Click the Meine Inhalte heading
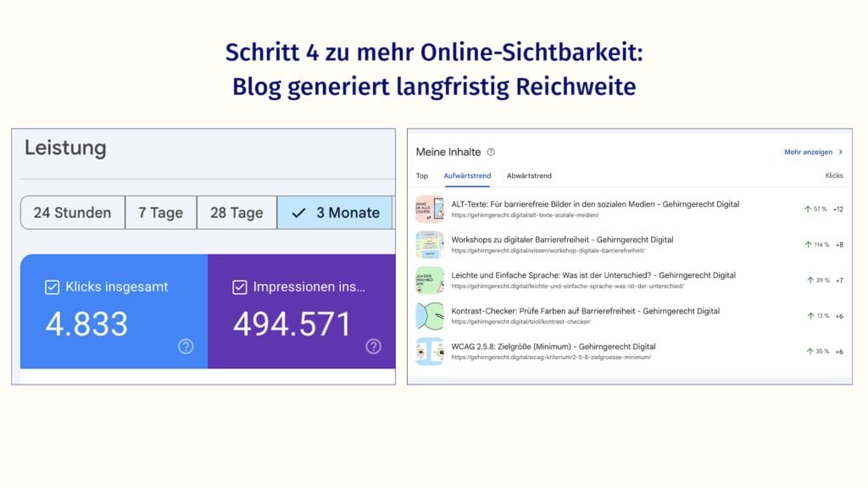The height and width of the screenshot is (488, 868). click(448, 152)
